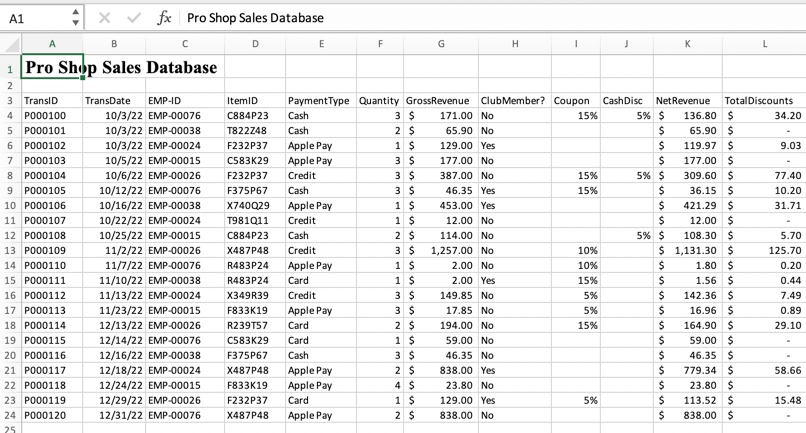Screen dimensions: 806x433
Task: Select column F header
Action: click(380, 44)
